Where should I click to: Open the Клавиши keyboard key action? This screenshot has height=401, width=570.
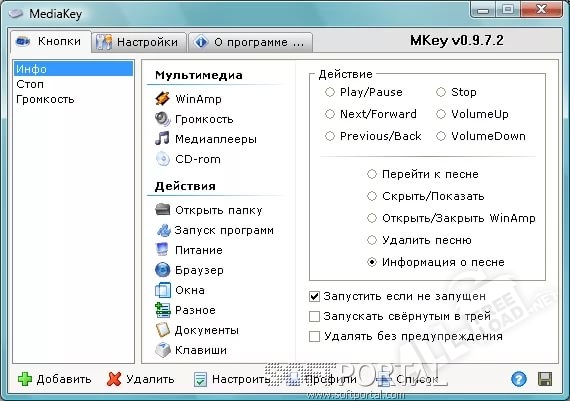[191, 350]
